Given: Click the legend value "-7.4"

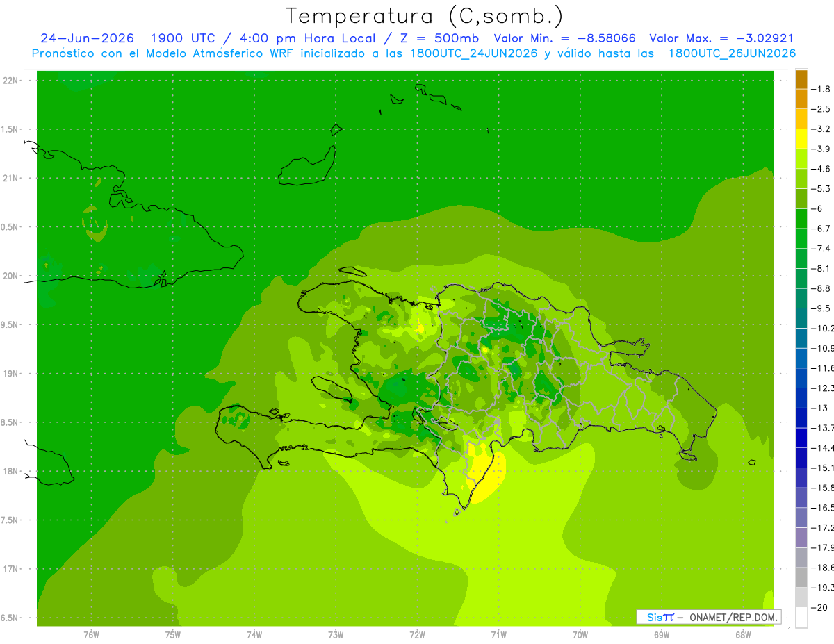Looking at the screenshot, I should point(821,249).
